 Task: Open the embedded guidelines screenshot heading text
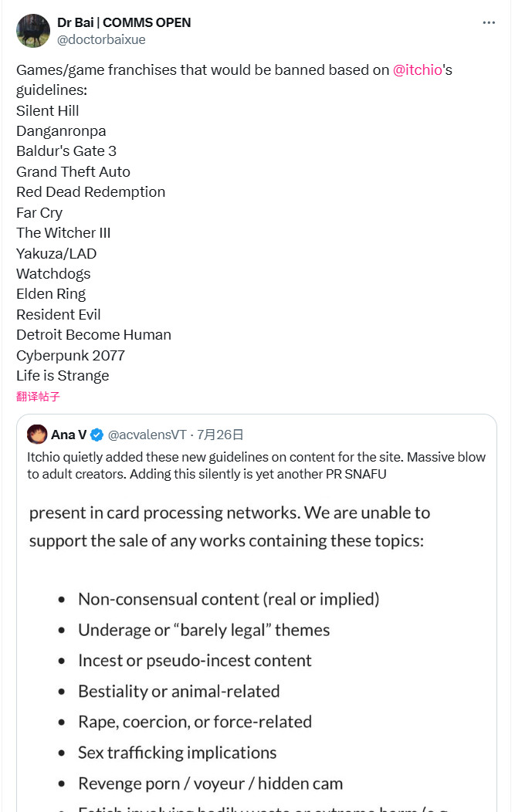(x=229, y=526)
